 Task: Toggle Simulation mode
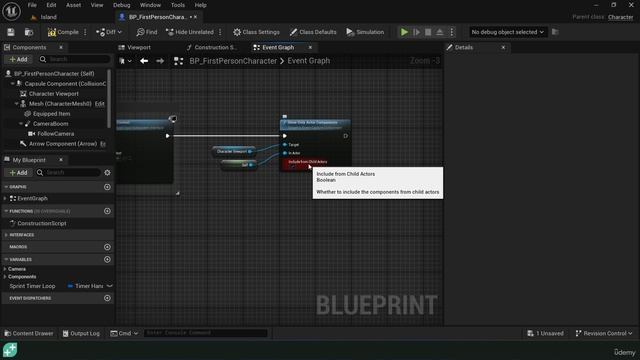tap(365, 32)
